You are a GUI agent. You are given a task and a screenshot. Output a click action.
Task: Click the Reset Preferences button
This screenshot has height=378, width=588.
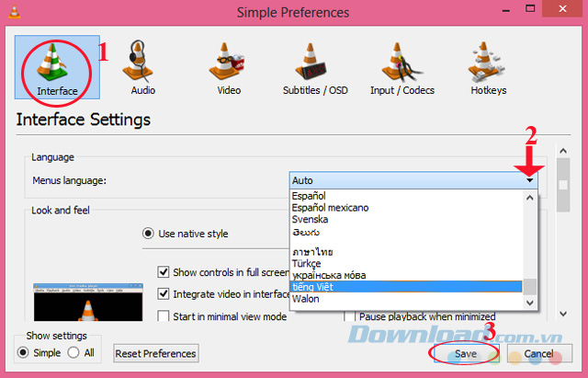coord(156,353)
